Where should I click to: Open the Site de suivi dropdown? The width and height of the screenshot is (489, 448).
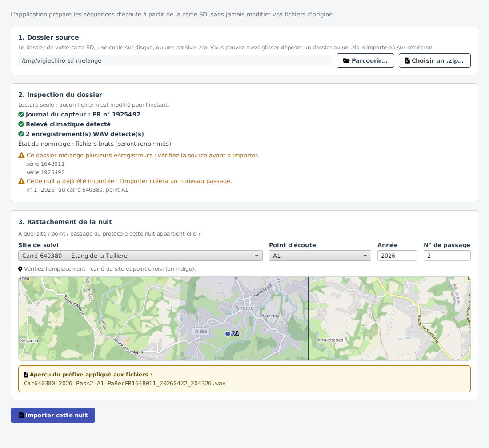140,256
